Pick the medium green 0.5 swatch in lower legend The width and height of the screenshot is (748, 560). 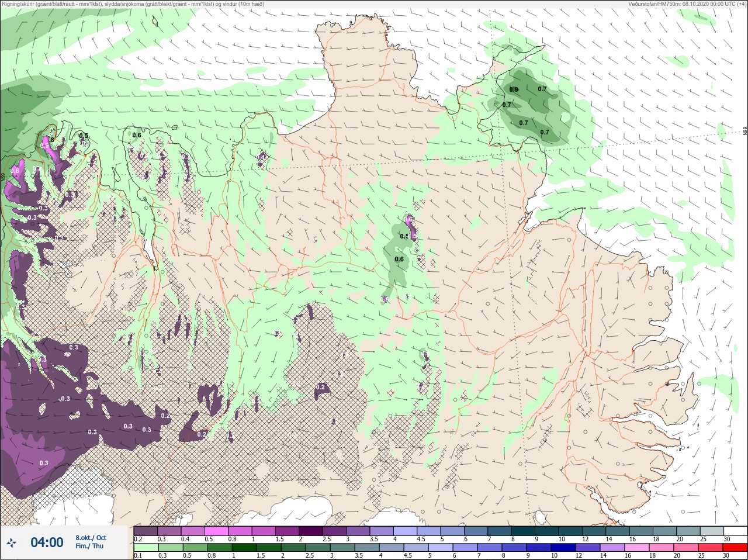195,548
